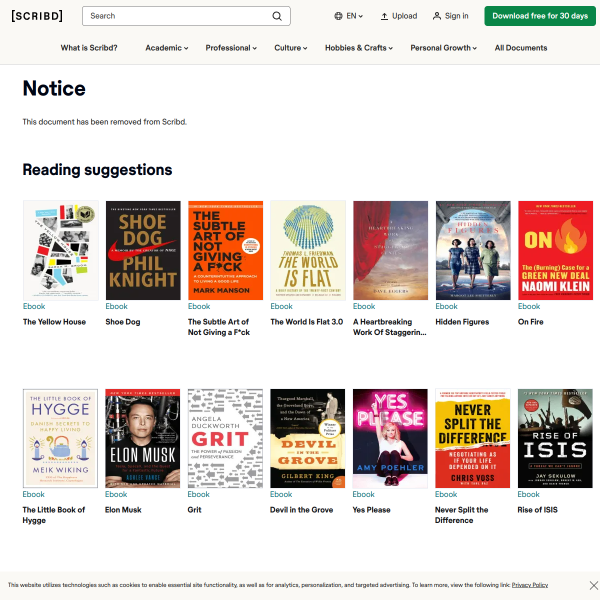The height and width of the screenshot is (600, 600).
Task: Open The Yellow House cover
Action: point(60,250)
